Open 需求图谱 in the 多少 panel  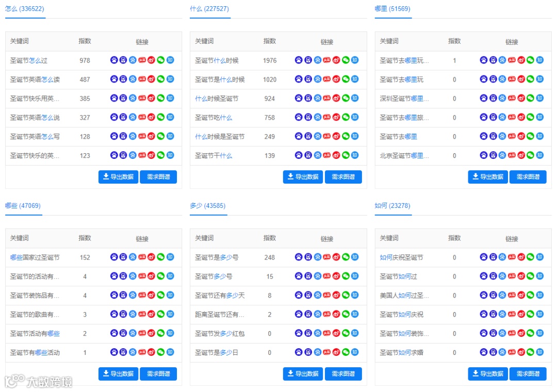(343, 373)
